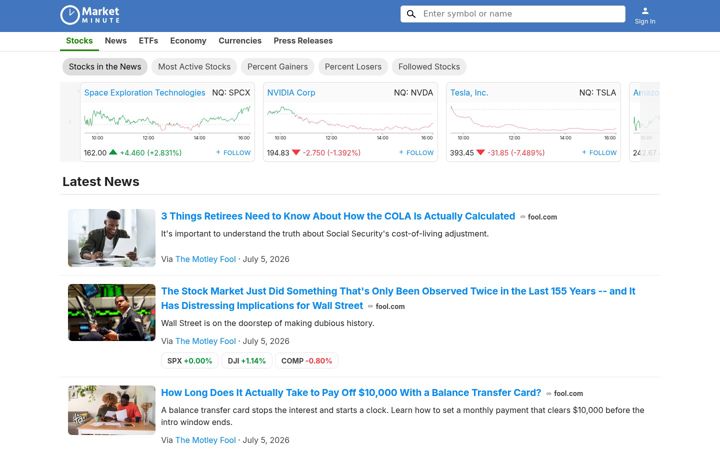The width and height of the screenshot is (720, 450).
Task: Click the NQ: NVDA ticker label
Action: pyautogui.click(x=413, y=93)
